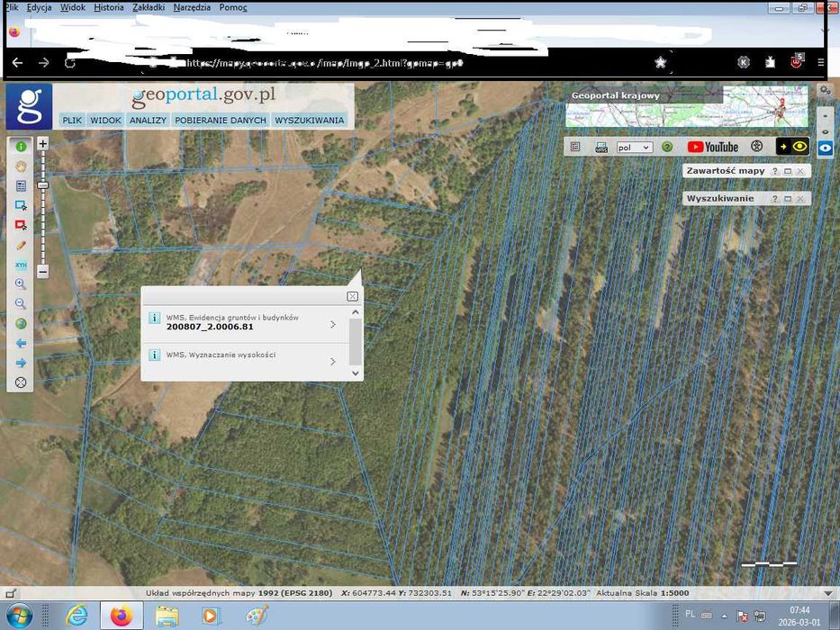Image resolution: width=840 pixels, height=630 pixels.
Task: Open the browser Historia menu
Action: [109, 7]
